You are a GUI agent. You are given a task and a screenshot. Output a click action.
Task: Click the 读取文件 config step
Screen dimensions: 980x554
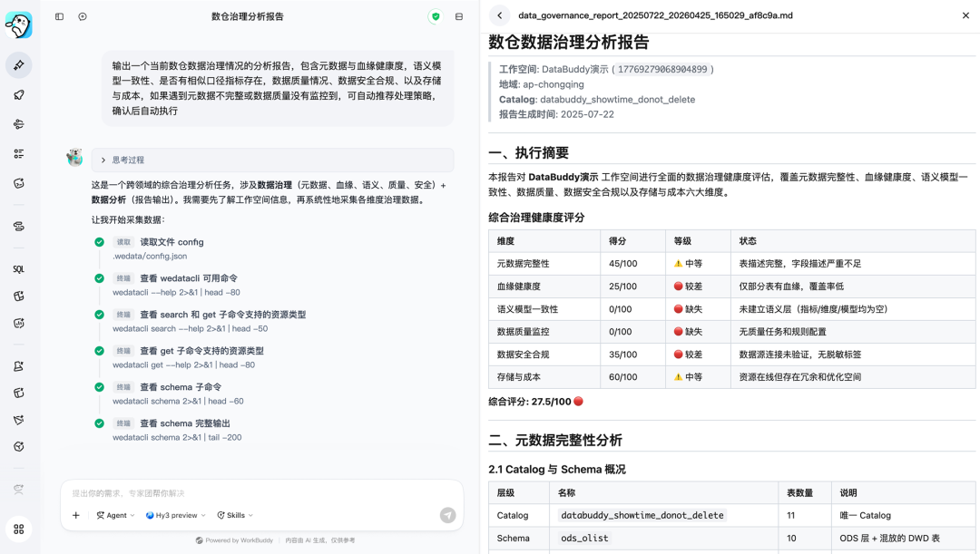[x=171, y=242]
